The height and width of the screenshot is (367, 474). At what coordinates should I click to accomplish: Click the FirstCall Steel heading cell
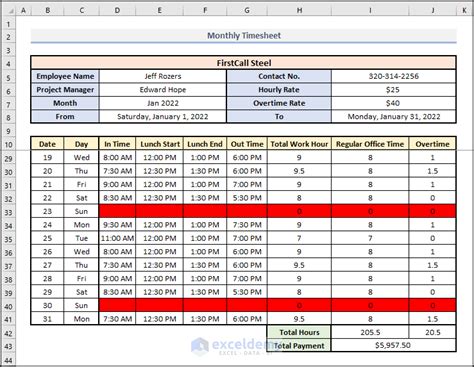click(244, 63)
